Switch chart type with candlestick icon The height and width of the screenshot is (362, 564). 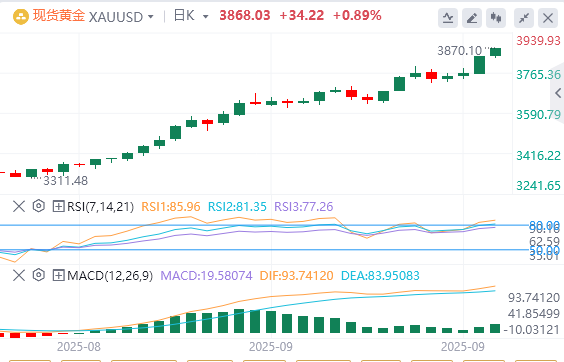496,18
